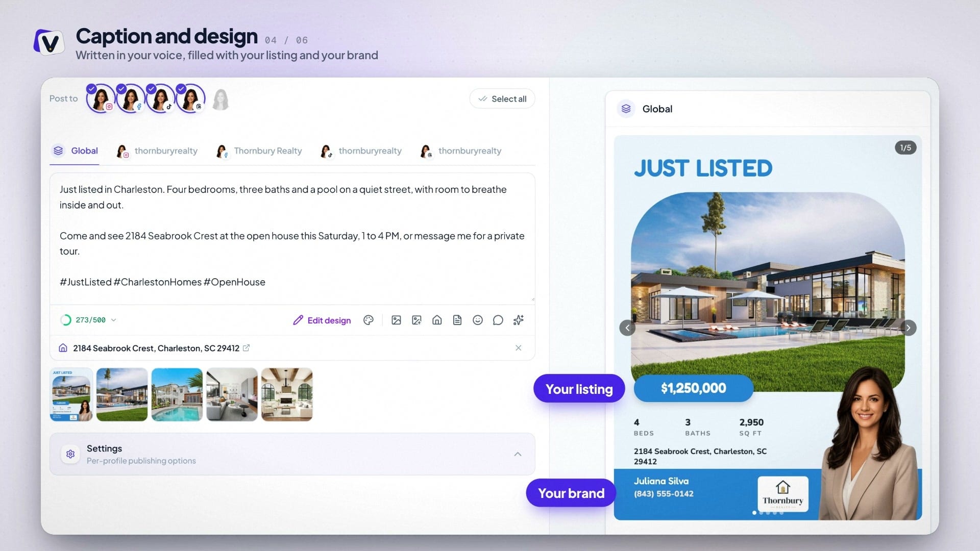Open external link icon next to listing address
The image size is (980, 551).
(x=246, y=348)
